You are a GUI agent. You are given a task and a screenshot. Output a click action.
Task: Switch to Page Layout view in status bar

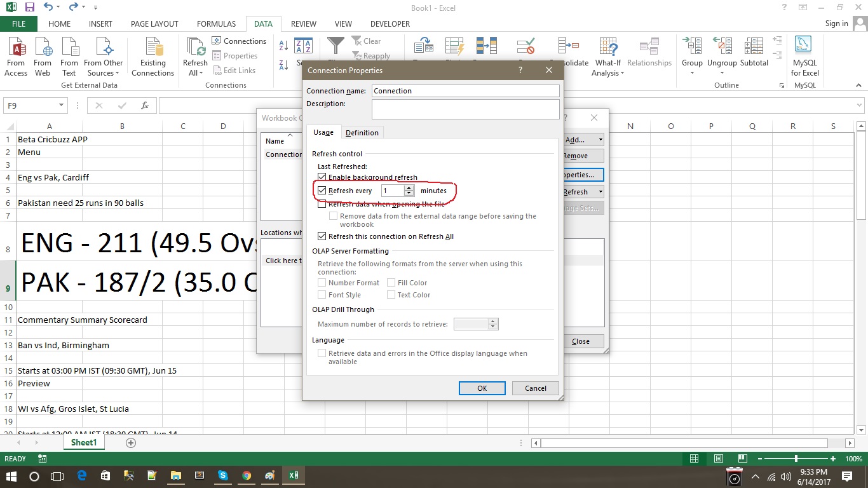point(718,459)
